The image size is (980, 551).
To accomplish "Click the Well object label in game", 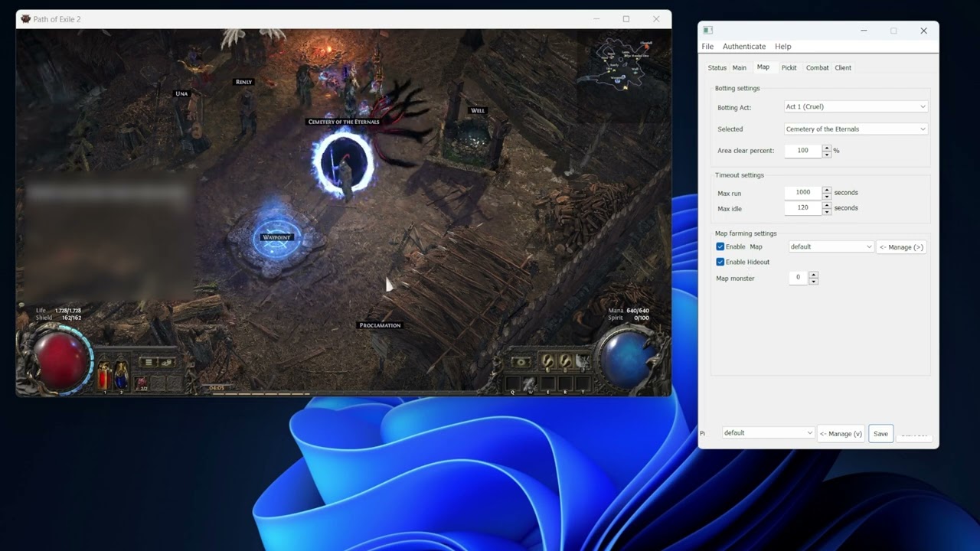I will coord(478,110).
